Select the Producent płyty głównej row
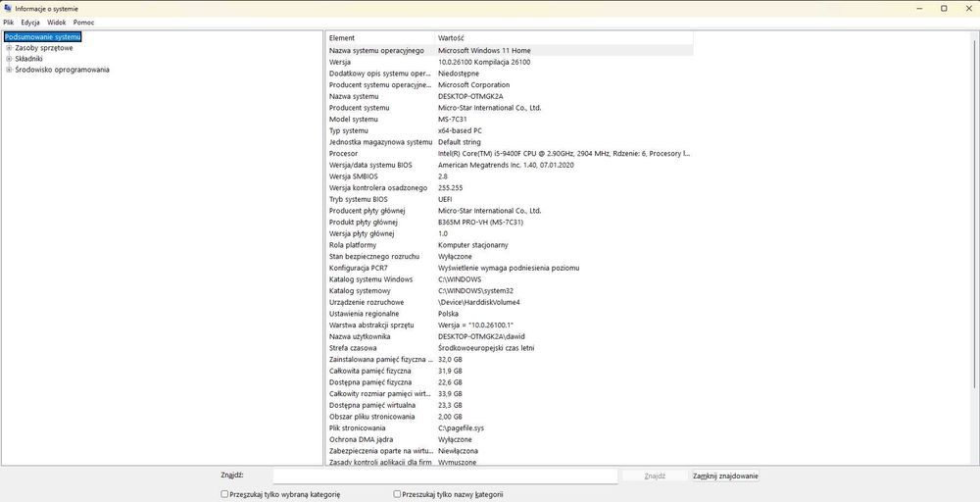Viewport: 980px width, 502px height. click(510, 211)
